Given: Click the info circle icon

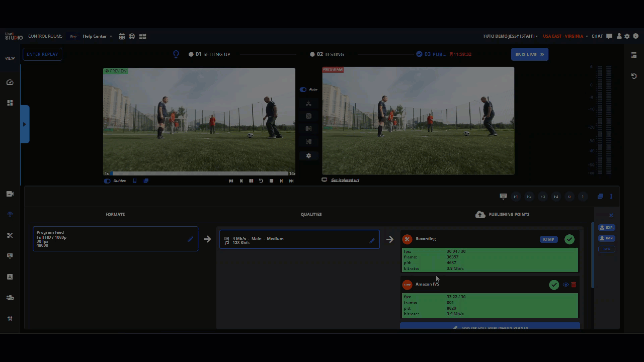Looking at the screenshot, I should 636,36.
